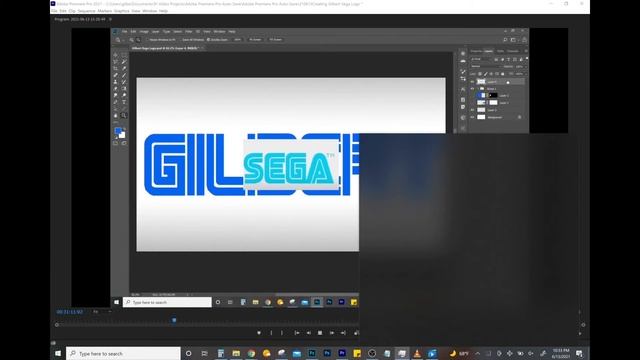The width and height of the screenshot is (640, 360).
Task: Open the layer Kind filter dropdown
Action: [480, 59]
